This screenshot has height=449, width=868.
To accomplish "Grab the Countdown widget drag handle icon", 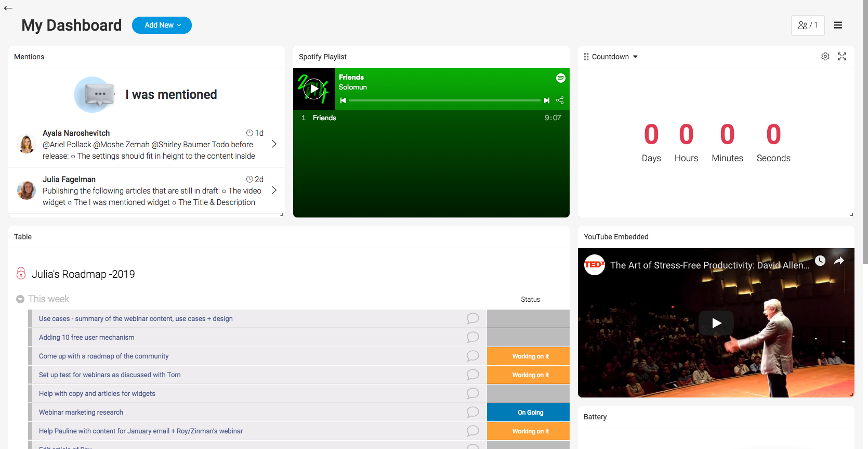I will 586,57.
